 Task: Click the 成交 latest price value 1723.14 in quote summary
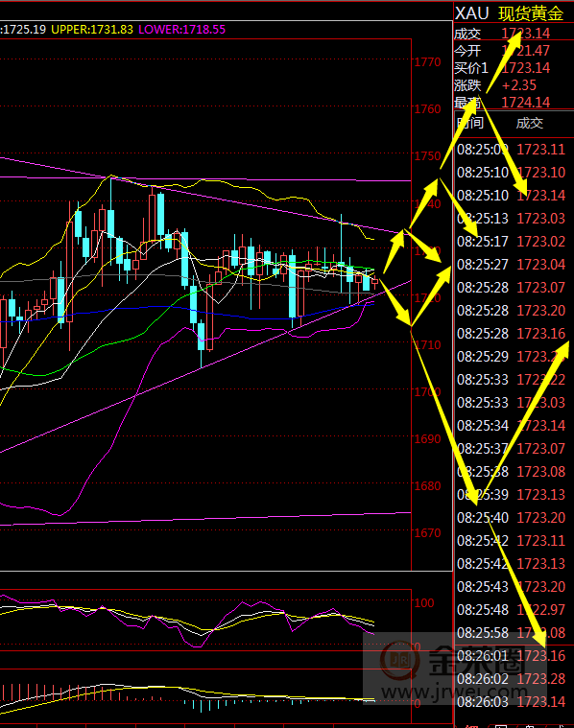526,34
